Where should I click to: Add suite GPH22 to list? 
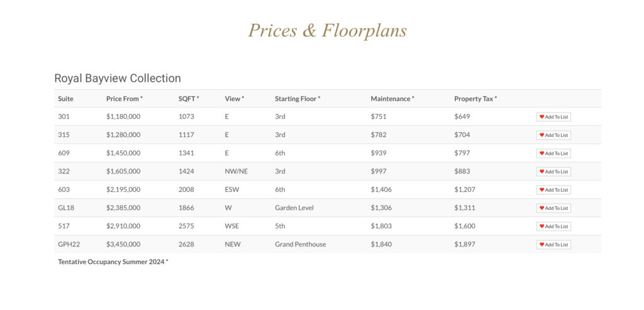tap(553, 245)
